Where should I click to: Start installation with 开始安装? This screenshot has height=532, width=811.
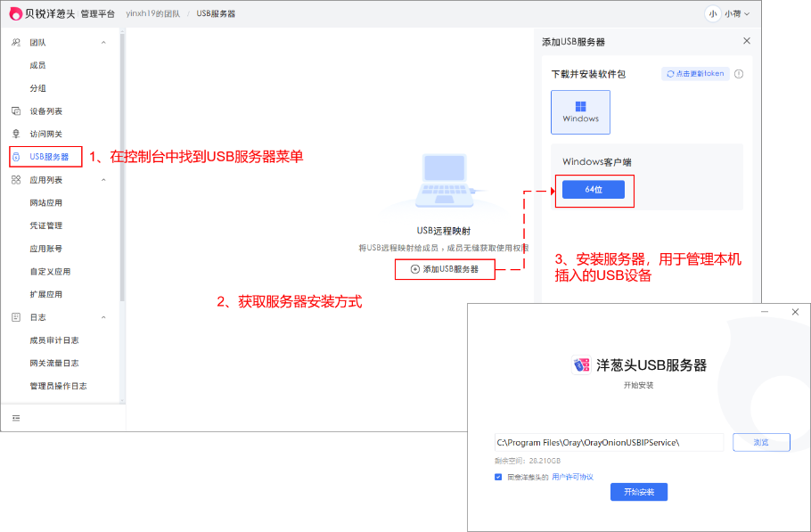pyautogui.click(x=638, y=492)
